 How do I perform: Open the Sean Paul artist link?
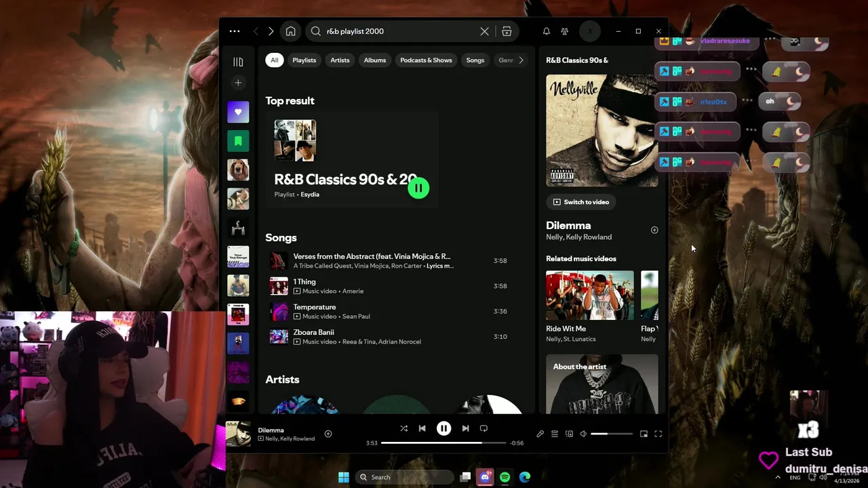[x=357, y=317]
